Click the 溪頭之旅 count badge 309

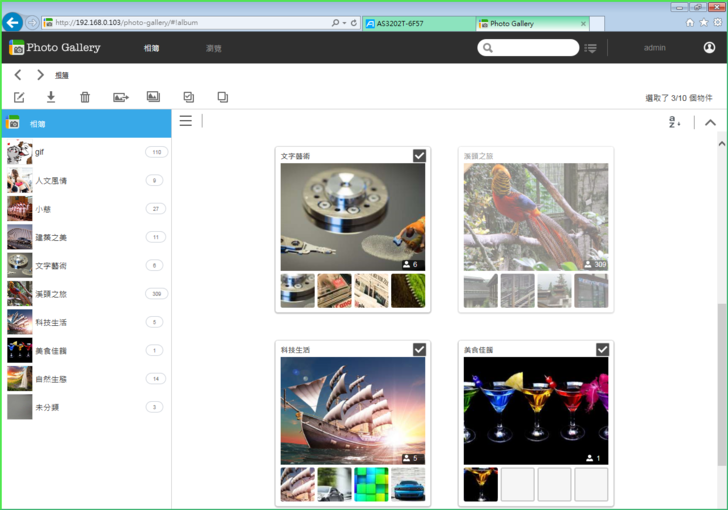coord(156,294)
